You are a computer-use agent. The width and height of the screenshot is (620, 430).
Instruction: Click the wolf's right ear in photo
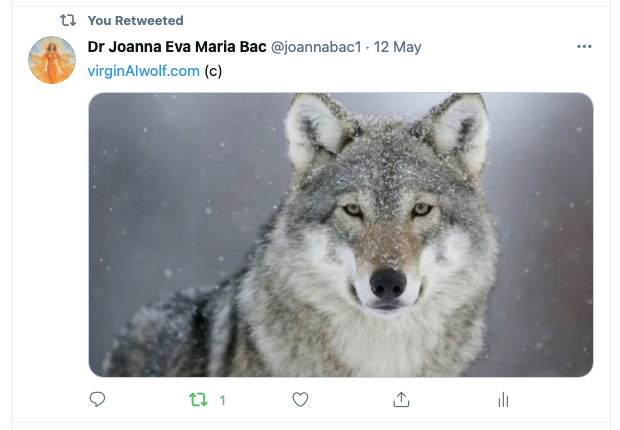click(455, 131)
